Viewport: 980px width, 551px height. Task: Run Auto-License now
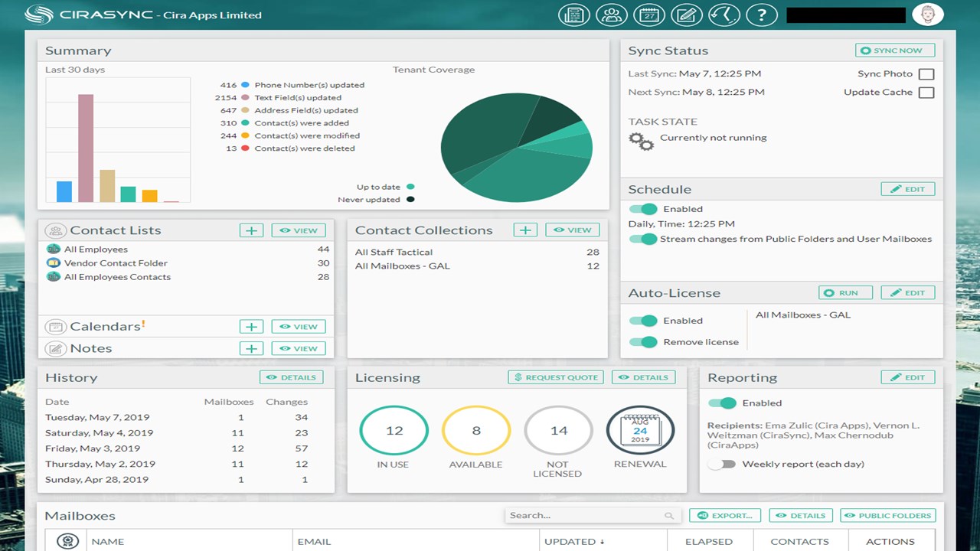click(845, 292)
